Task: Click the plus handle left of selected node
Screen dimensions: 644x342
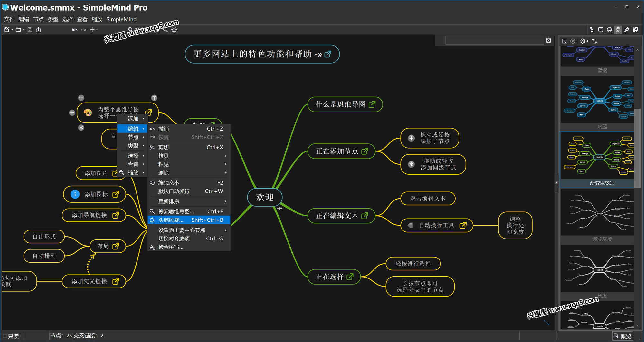Action: pos(72,113)
